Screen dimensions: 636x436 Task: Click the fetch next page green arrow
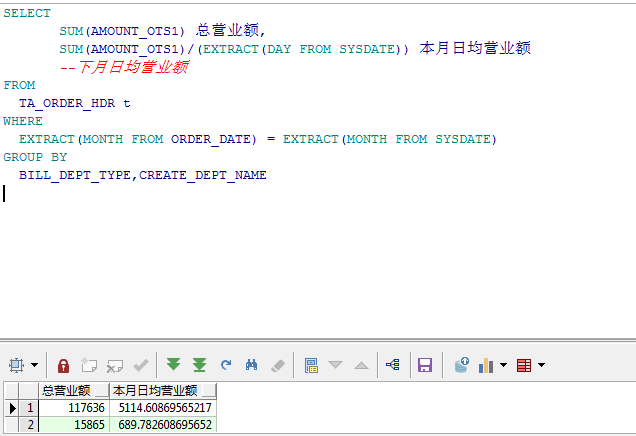174,365
